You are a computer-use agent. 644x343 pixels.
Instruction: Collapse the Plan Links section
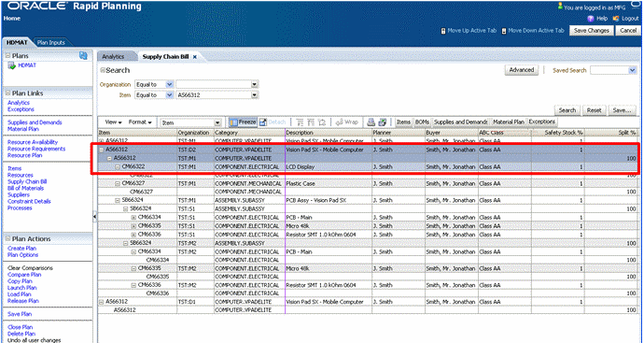(x=7, y=93)
